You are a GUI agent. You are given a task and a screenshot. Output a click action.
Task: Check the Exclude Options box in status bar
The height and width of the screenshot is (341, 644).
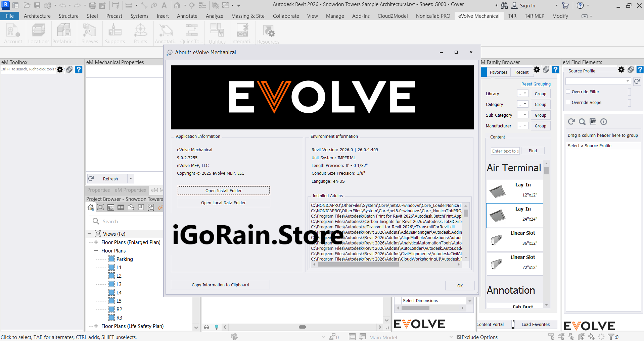pyautogui.click(x=458, y=337)
